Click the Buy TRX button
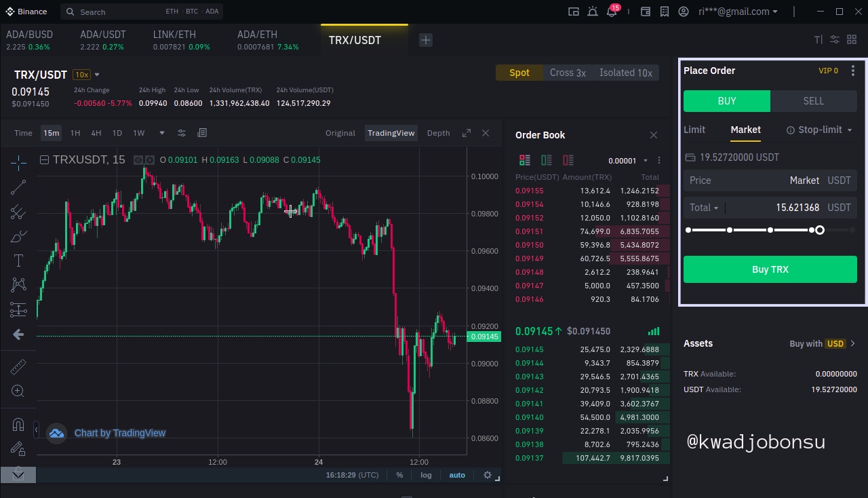Screen dimensions: 868x498 pyautogui.click(x=770, y=269)
